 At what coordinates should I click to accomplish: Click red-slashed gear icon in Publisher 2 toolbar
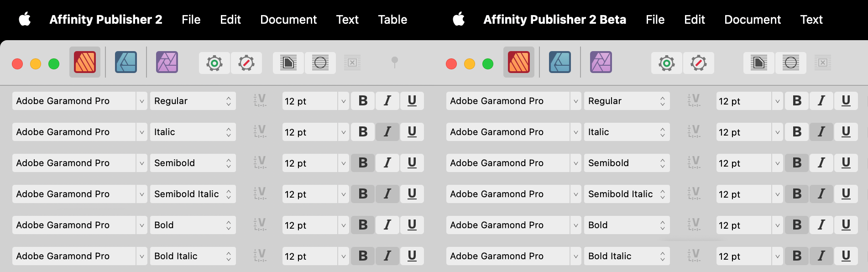(x=246, y=63)
